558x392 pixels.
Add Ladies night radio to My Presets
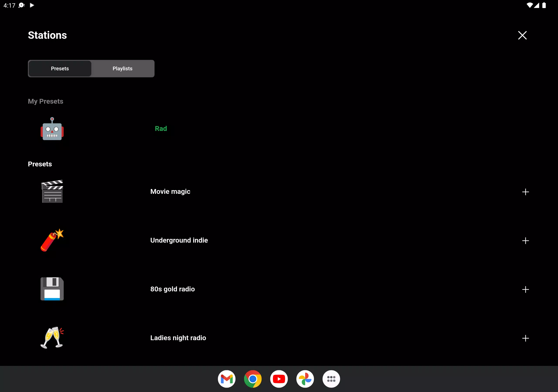(525, 338)
